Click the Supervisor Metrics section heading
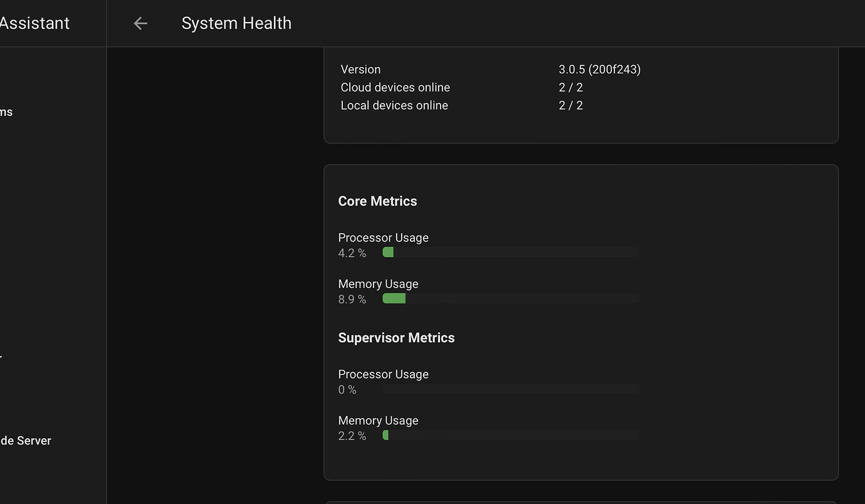 click(x=396, y=337)
